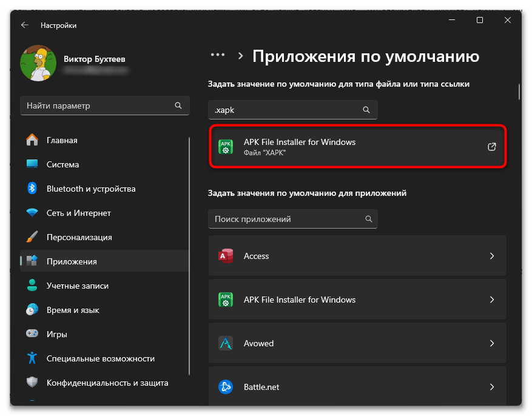Screen dimensions: 532x416
Task: Minimize the Настройки window
Action: pyautogui.click(x=452, y=21)
